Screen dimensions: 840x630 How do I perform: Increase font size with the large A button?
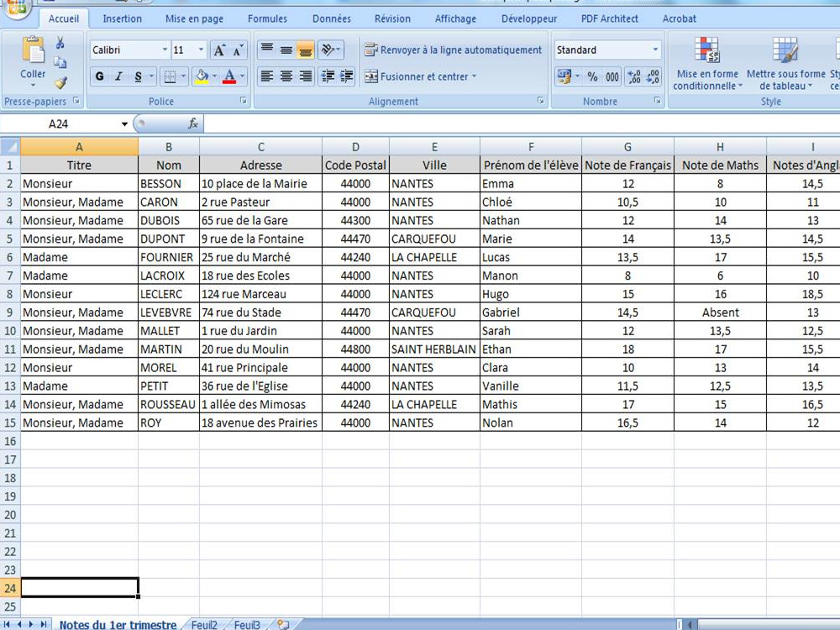[219, 50]
